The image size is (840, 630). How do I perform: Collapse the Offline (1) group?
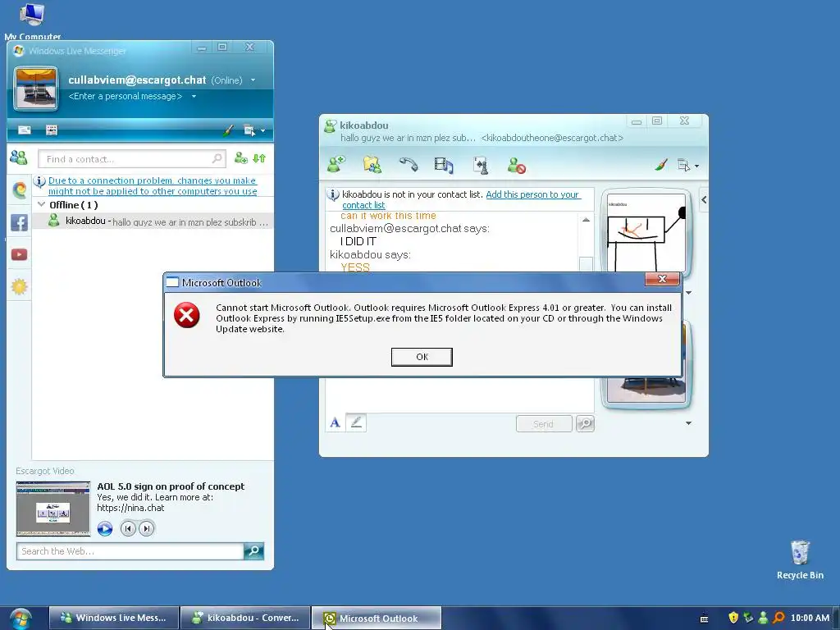(x=41, y=204)
